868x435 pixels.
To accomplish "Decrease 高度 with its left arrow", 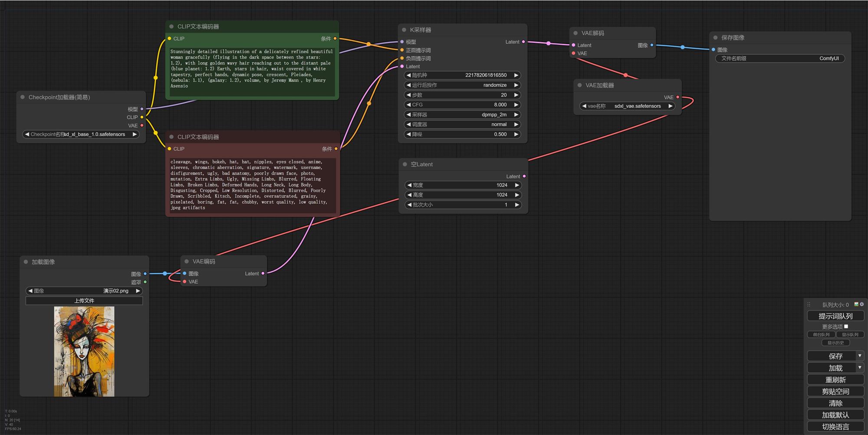I will coord(409,195).
